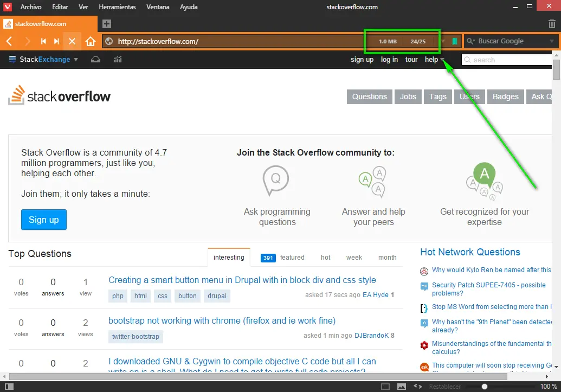Viewport: 561px width, 392px height.
Task: Click the Security Patch question site icon
Action: 424,286
